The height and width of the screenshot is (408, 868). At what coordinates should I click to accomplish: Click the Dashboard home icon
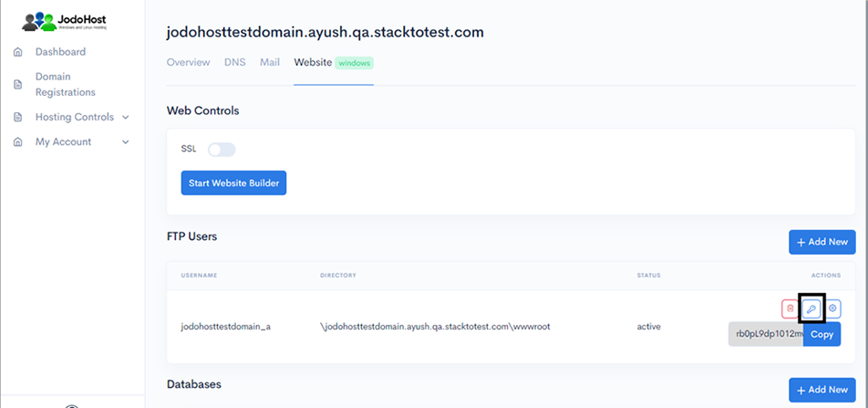[17, 52]
